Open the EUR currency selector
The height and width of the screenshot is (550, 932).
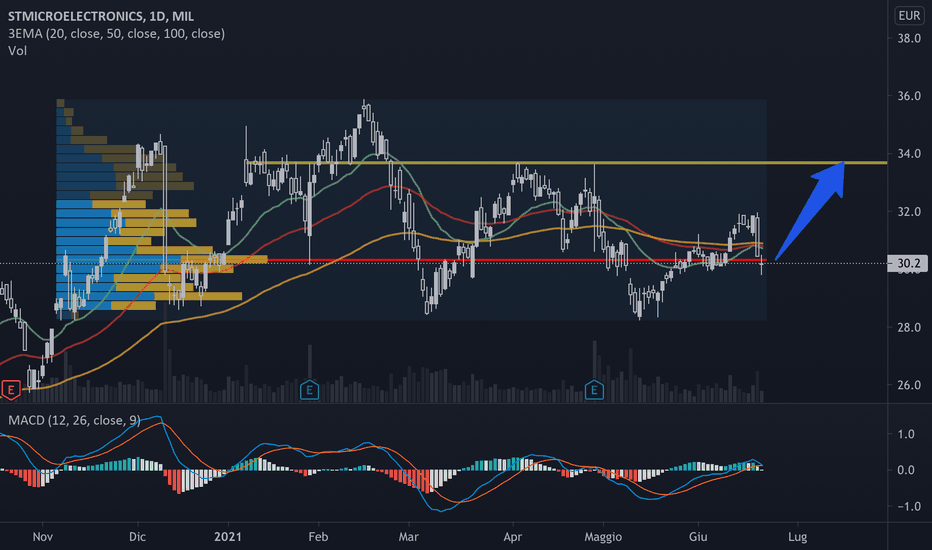point(909,15)
